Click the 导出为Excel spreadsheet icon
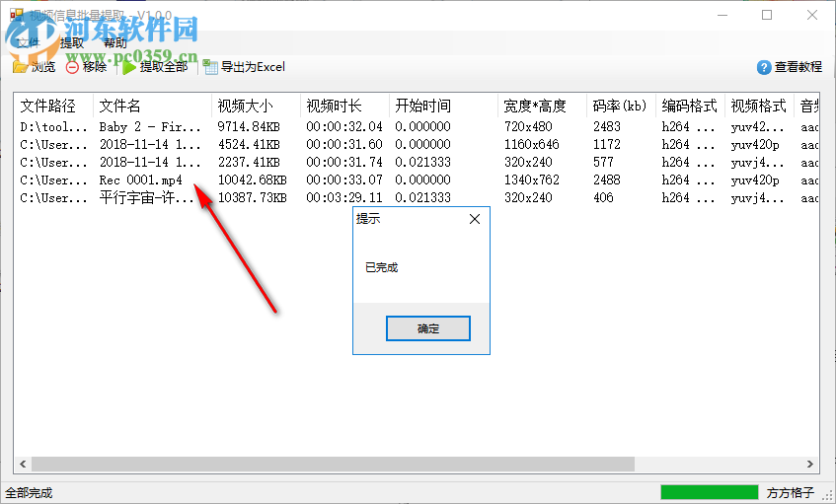Image resolution: width=836 pixels, height=504 pixels. [210, 67]
